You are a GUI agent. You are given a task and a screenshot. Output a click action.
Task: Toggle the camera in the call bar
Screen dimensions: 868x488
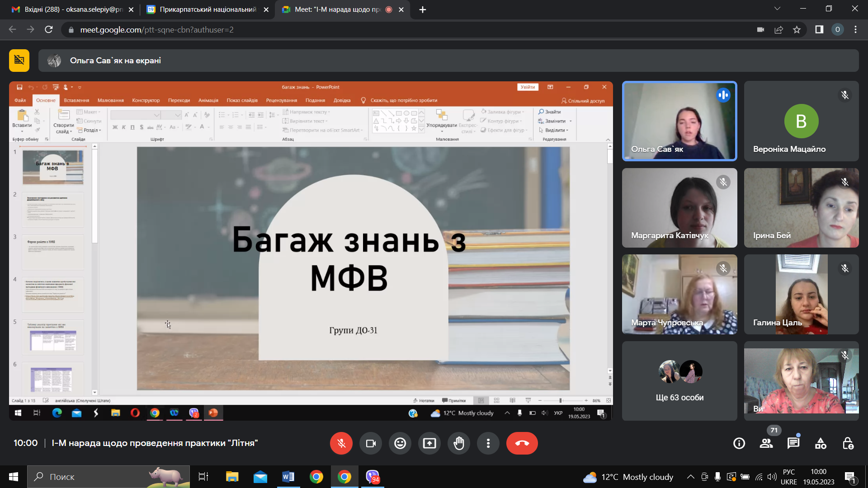point(371,443)
